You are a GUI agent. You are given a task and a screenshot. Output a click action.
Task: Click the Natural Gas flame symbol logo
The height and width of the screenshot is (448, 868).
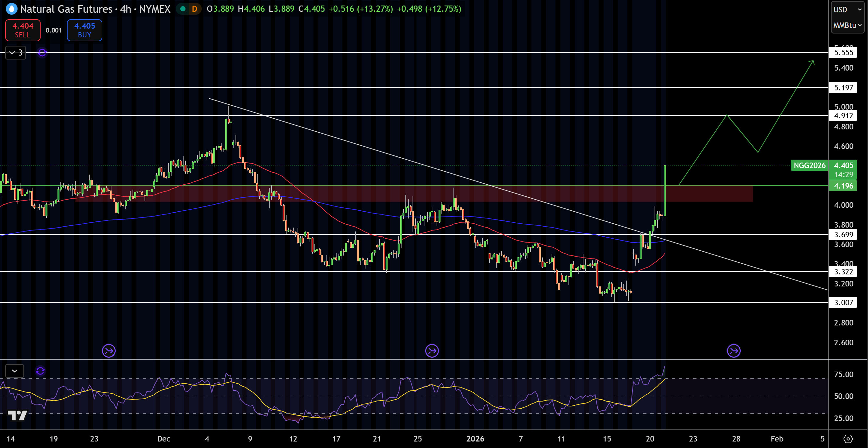click(11, 9)
